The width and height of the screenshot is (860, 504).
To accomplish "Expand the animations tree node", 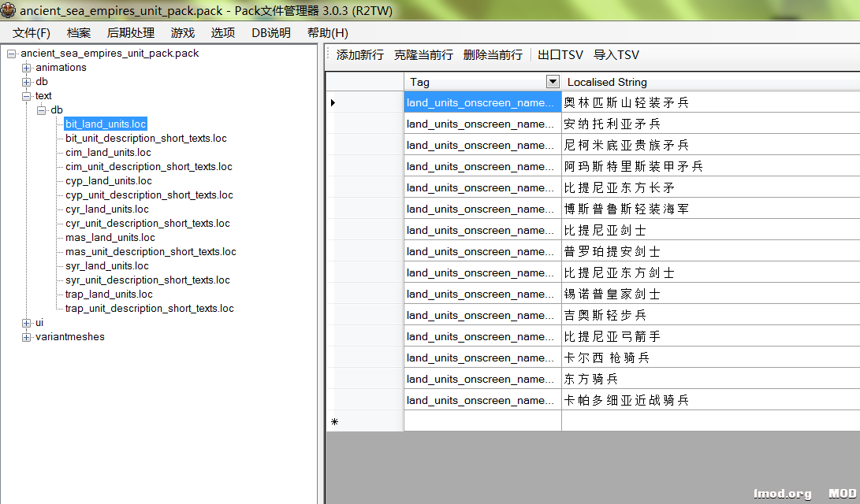I will 26,67.
